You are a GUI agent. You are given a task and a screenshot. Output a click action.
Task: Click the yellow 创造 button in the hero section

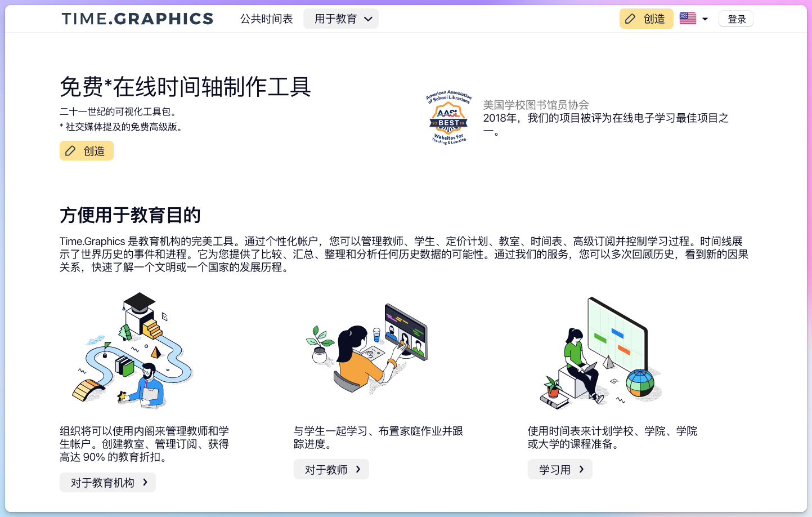(x=86, y=150)
